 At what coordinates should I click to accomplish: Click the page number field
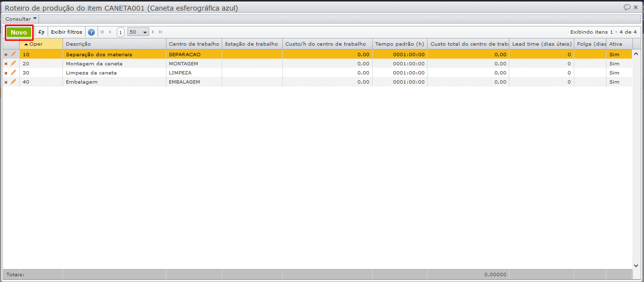[x=120, y=32]
